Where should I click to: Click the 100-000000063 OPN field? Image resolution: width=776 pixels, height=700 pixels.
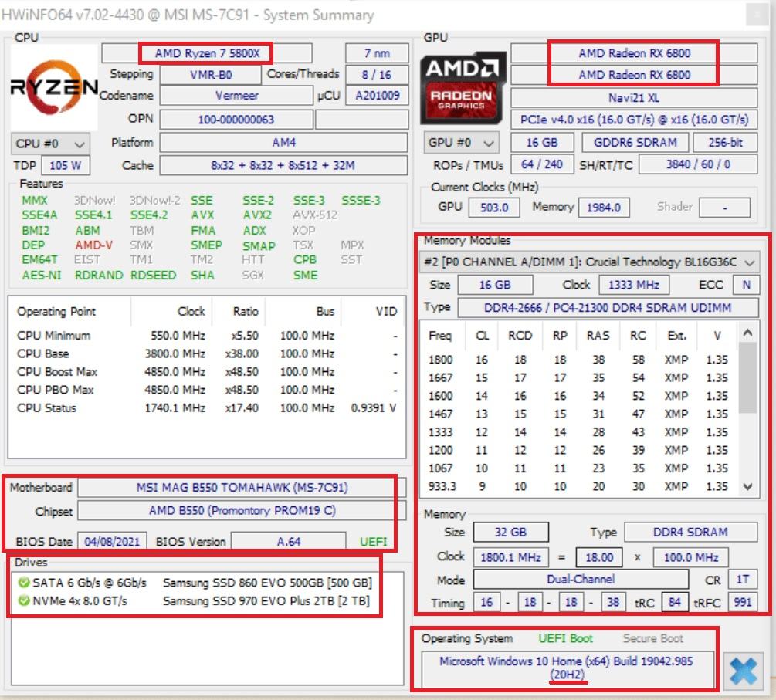pyautogui.click(x=236, y=119)
